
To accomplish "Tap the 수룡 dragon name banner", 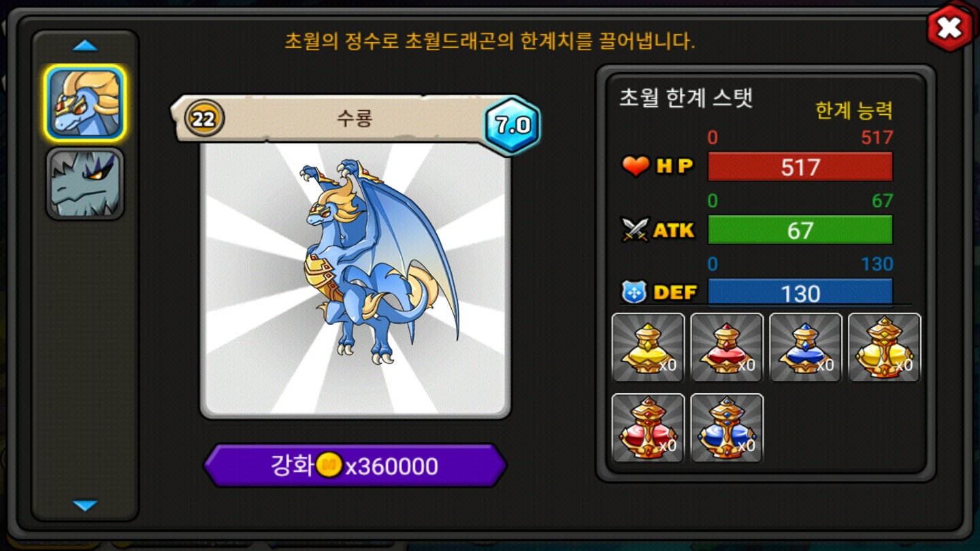I will pos(354,119).
